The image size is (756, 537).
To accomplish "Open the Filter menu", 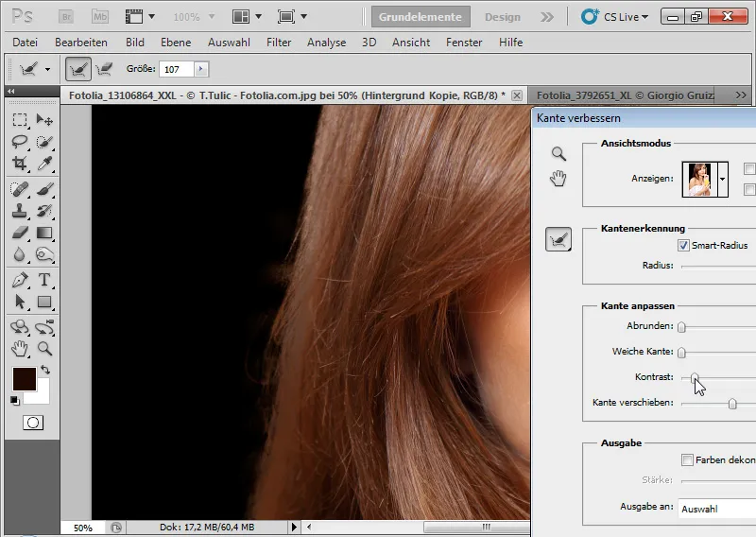I will [279, 43].
